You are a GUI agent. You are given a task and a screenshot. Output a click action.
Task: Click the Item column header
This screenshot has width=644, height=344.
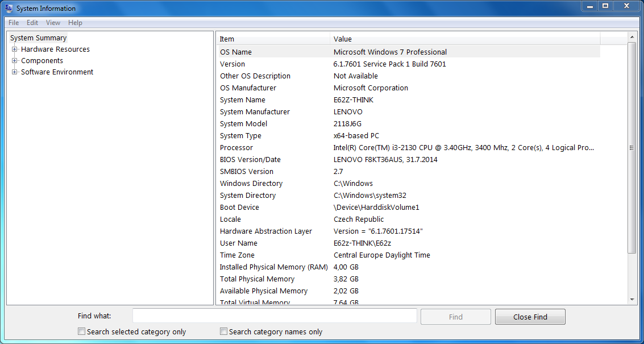click(x=273, y=39)
